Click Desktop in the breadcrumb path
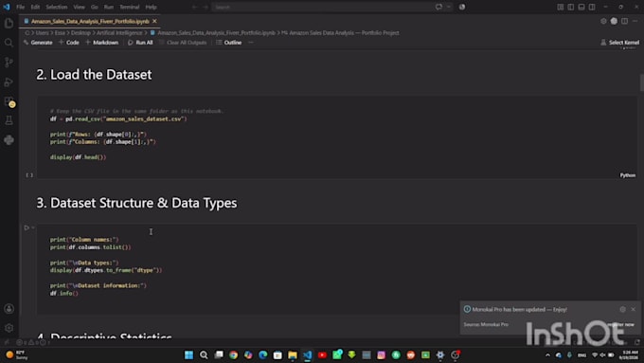644x363 pixels. [80, 33]
